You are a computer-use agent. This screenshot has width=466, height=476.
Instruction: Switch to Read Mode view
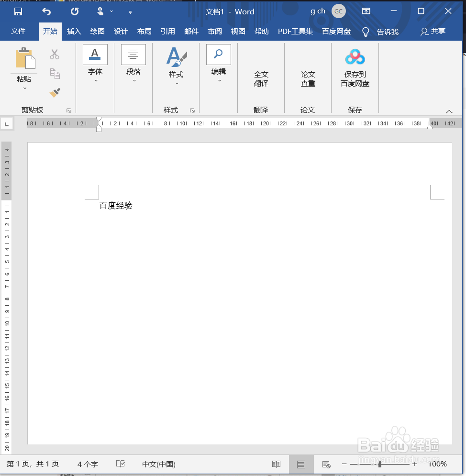coord(276,464)
